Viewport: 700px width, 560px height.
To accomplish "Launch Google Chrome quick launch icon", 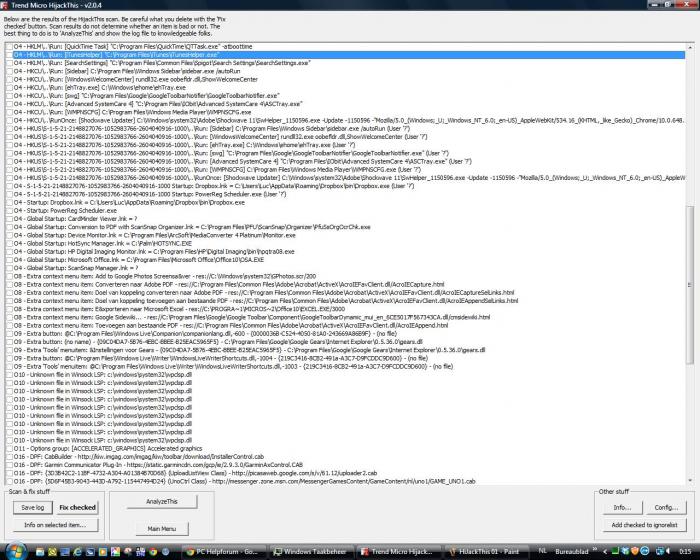I will pyautogui.click(x=153, y=552).
